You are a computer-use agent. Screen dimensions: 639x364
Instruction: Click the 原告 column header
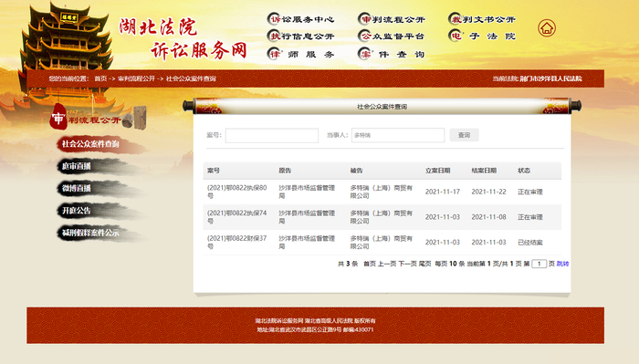point(285,171)
